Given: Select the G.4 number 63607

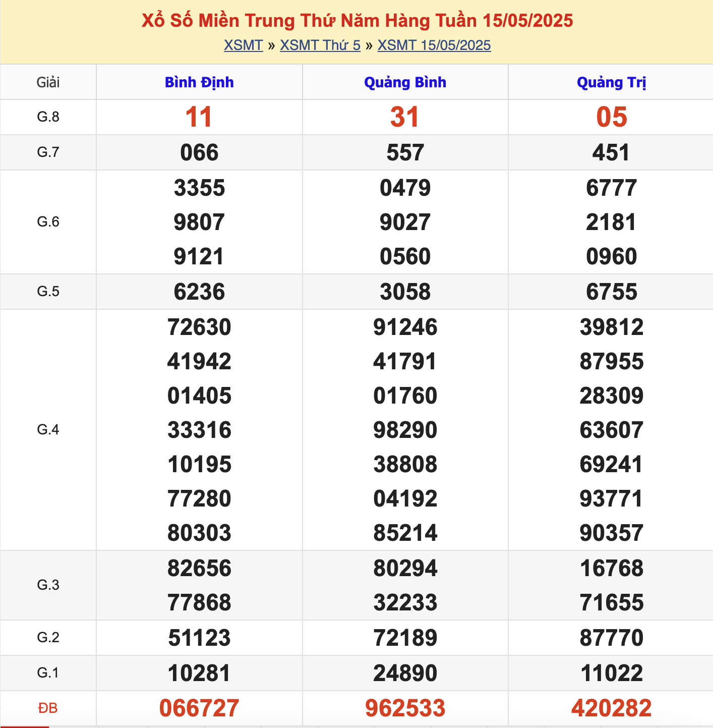Looking at the screenshot, I should [612, 430].
